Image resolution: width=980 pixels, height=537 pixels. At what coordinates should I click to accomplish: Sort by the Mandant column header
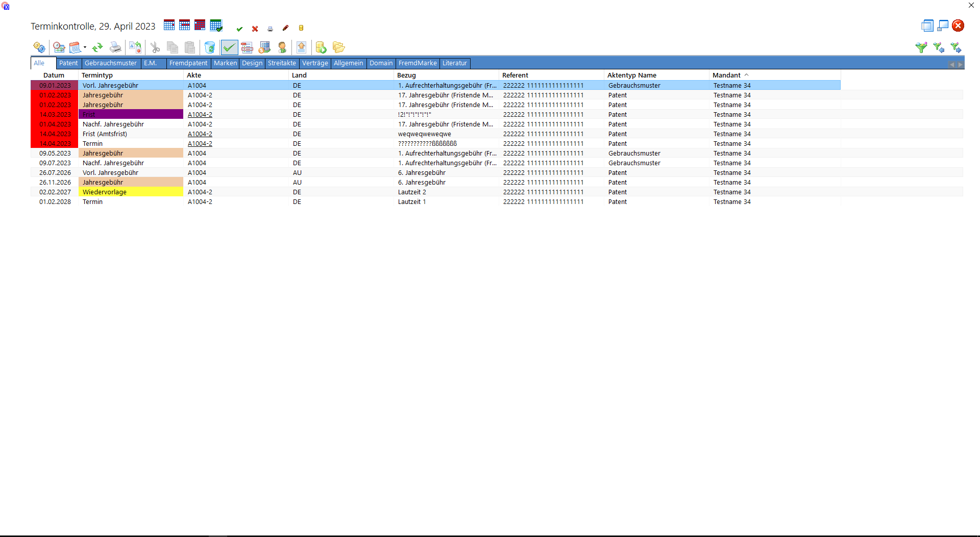[x=775, y=75]
